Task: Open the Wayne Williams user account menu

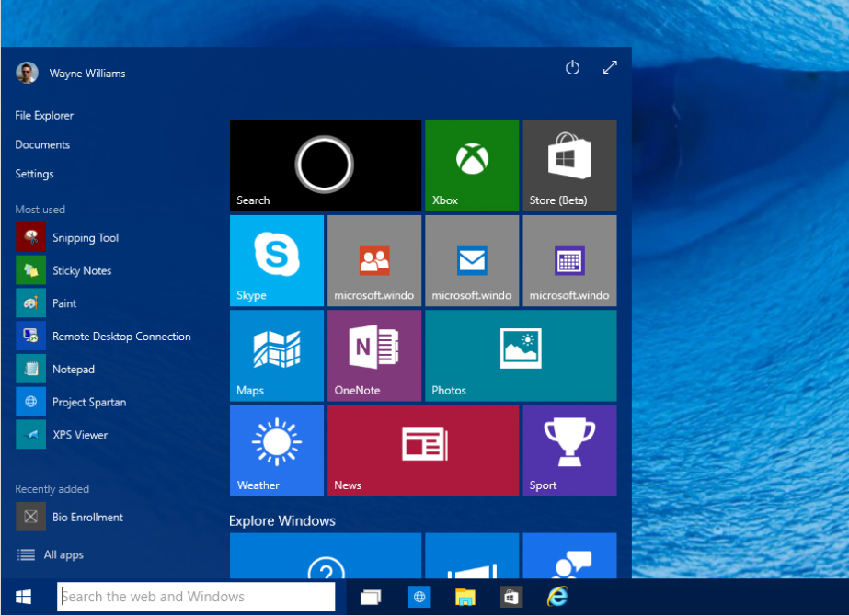Action: pos(71,73)
